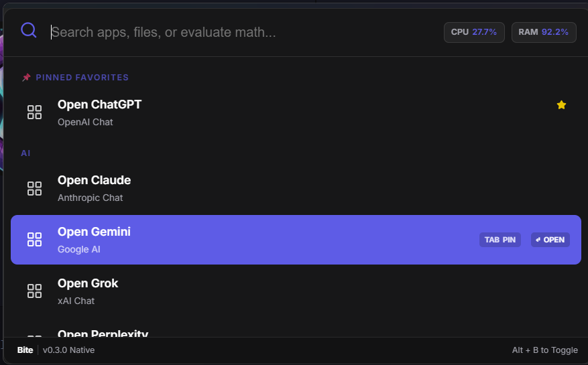Select the Open ChatGPT title text
This screenshot has width=588, height=365.
click(x=99, y=104)
